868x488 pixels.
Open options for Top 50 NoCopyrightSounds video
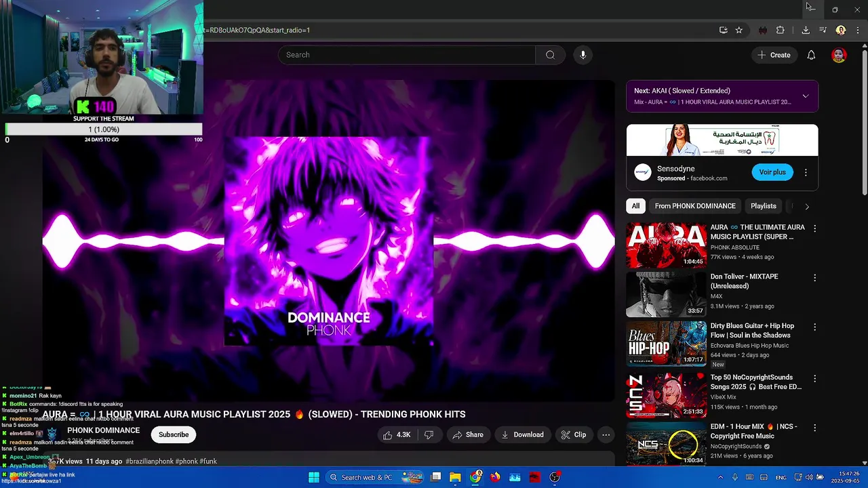[815, 378]
